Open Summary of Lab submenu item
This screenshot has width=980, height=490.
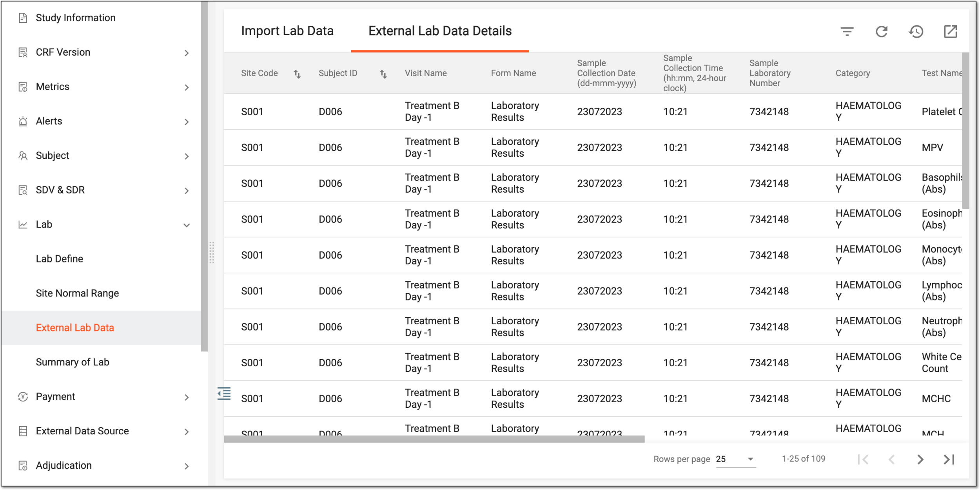73,362
